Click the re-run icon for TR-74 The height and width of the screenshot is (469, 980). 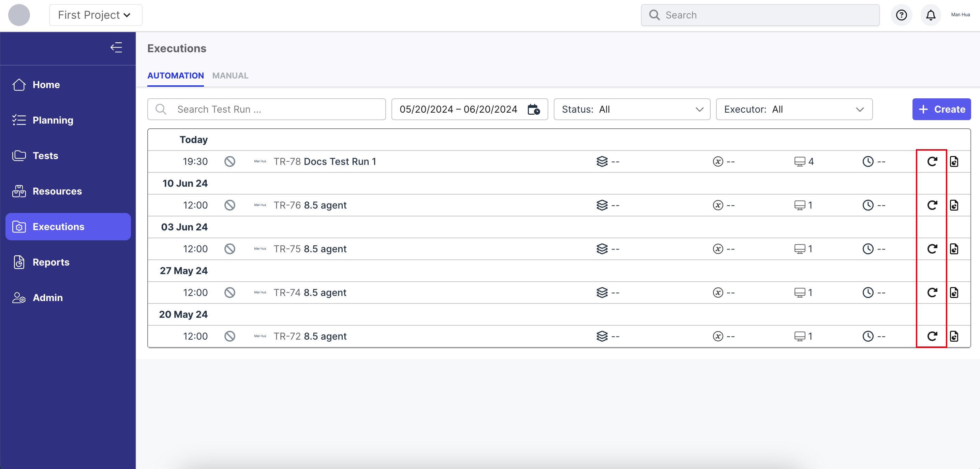click(931, 292)
